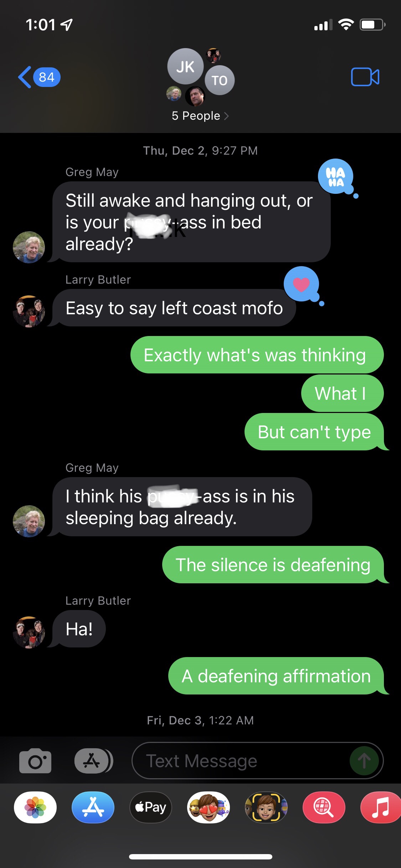Open the #images search app
The width and height of the screenshot is (401, 868).
(324, 807)
